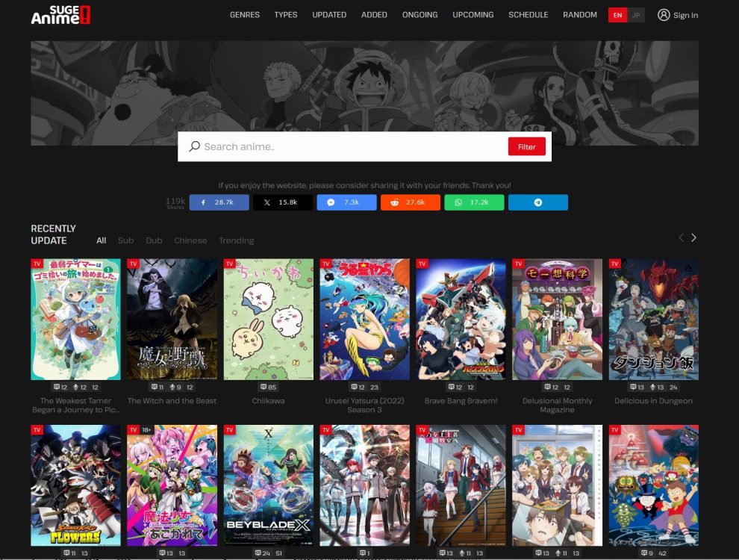739x560 pixels.
Task: Select the All filter tab
Action: coord(102,240)
